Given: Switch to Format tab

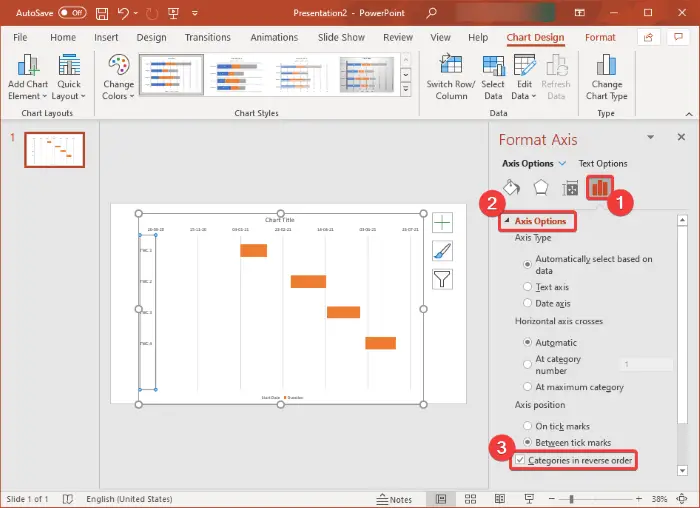Looking at the screenshot, I should [600, 37].
